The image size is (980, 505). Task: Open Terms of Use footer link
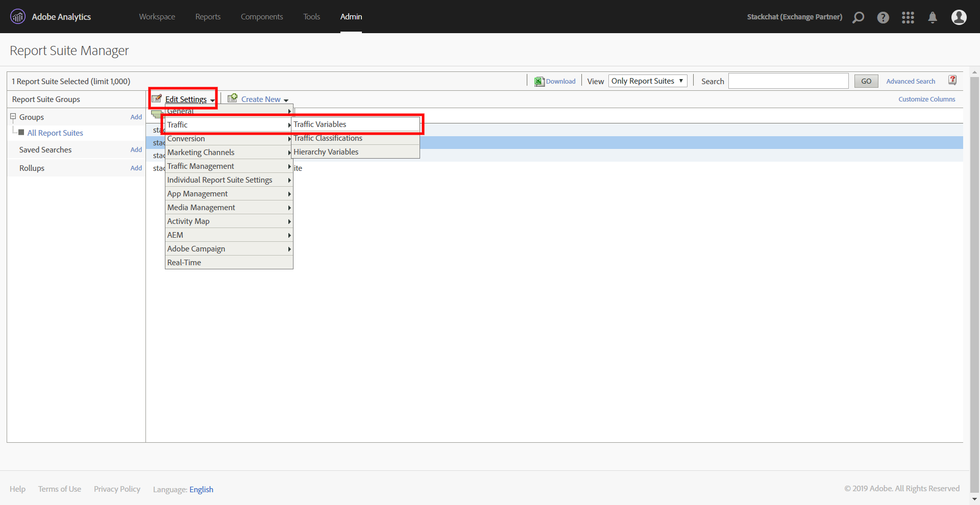[x=60, y=489]
